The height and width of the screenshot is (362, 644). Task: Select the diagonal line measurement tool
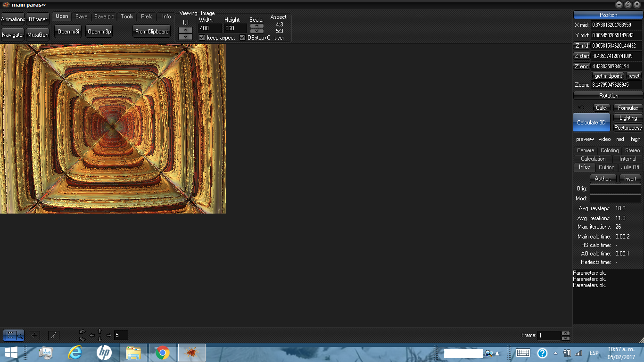(x=54, y=336)
